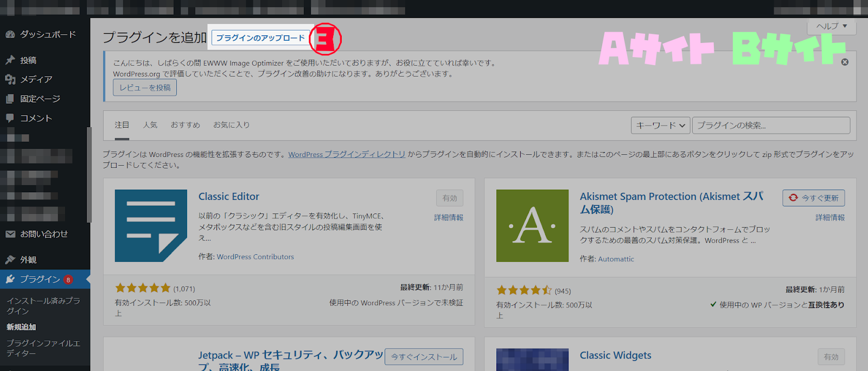Screen dimensions: 868x371
Task: Open the ヘルプ help dropdown
Action: (x=832, y=26)
